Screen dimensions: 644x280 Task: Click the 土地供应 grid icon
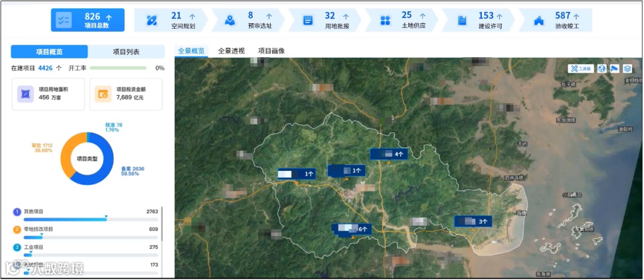tap(385, 20)
